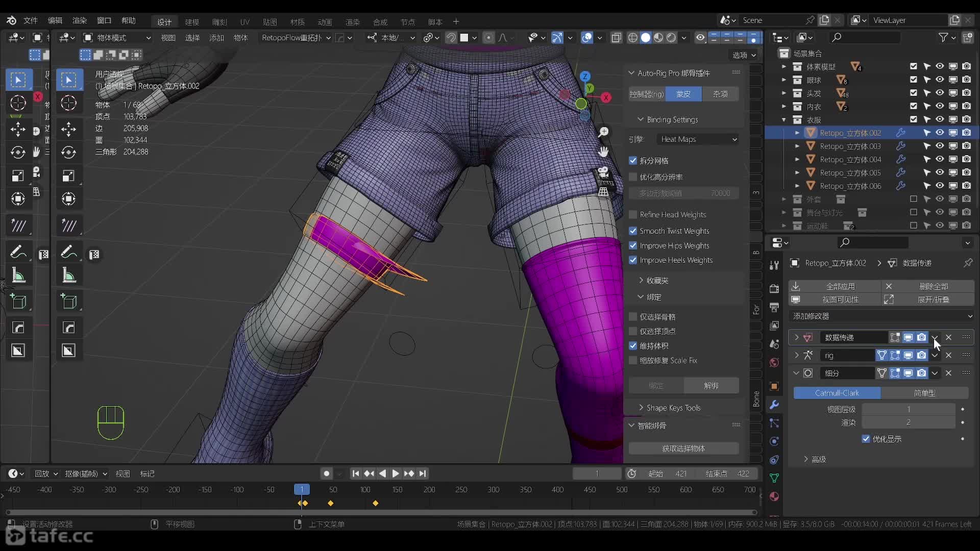The width and height of the screenshot is (980, 551).
Task: Click the viewport zoom magnifier gizmo
Action: (x=603, y=132)
